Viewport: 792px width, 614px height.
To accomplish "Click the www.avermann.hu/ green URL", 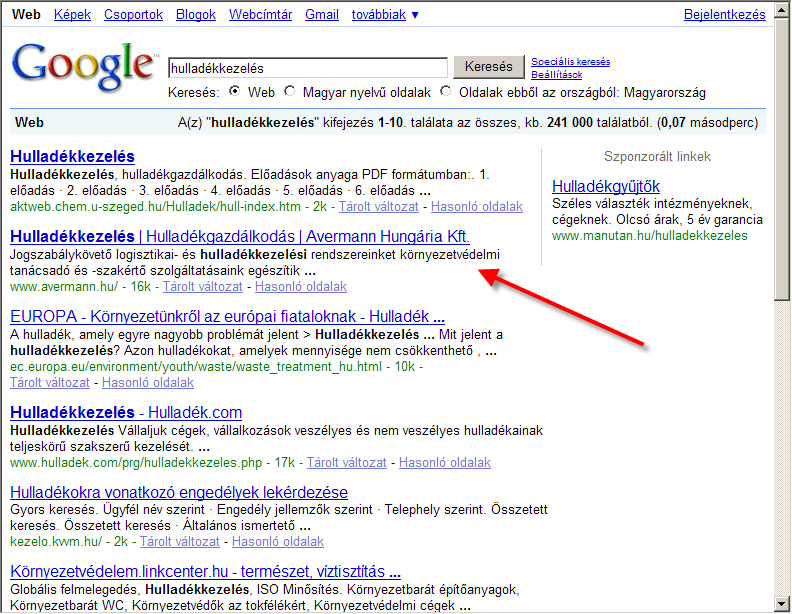I will (64, 287).
